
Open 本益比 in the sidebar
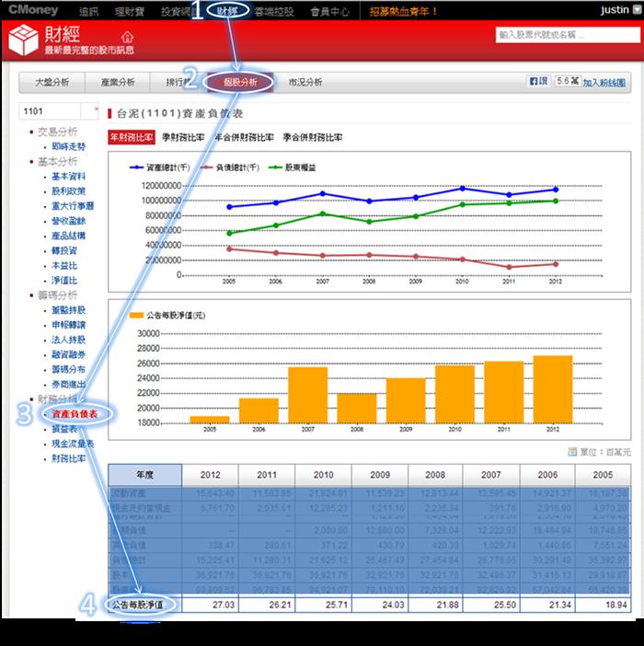(x=64, y=266)
